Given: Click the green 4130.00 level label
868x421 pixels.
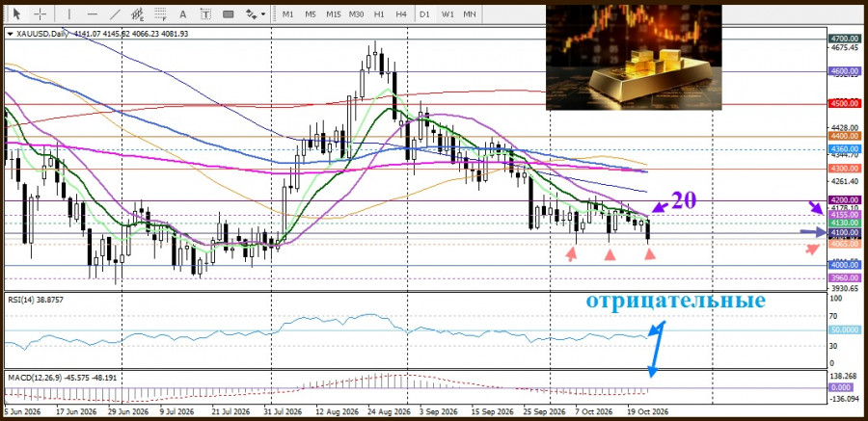Looking at the screenshot, I should click(844, 223).
